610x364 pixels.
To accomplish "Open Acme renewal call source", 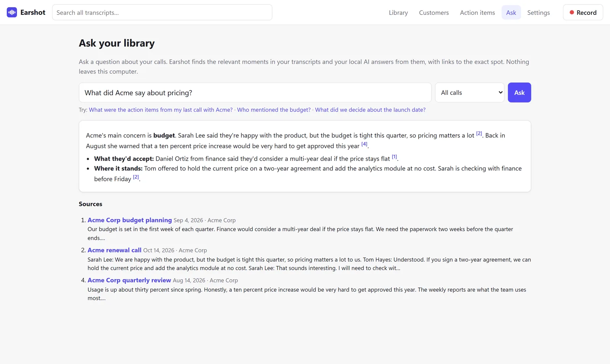I will click(x=114, y=250).
